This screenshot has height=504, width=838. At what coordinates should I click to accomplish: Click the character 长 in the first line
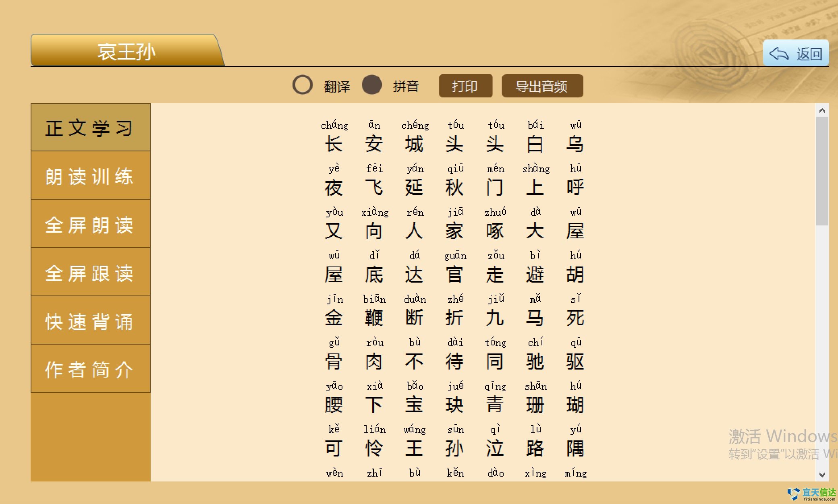[x=334, y=144]
